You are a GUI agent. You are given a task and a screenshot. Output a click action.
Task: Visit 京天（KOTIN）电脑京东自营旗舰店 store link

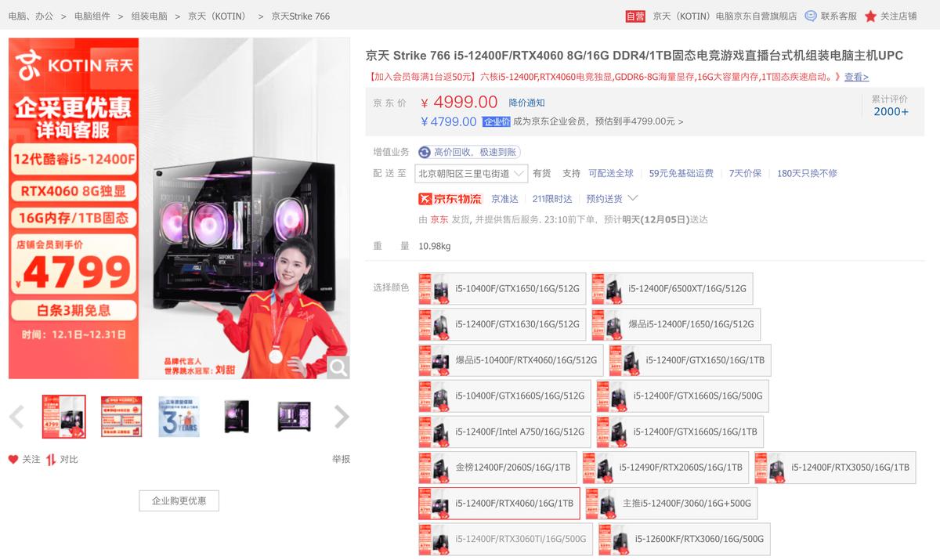(725, 16)
